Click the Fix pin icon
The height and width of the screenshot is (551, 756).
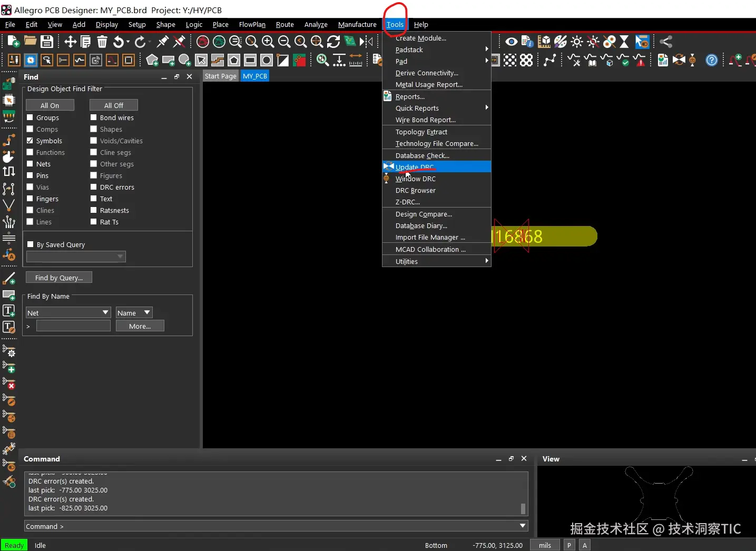tap(163, 42)
